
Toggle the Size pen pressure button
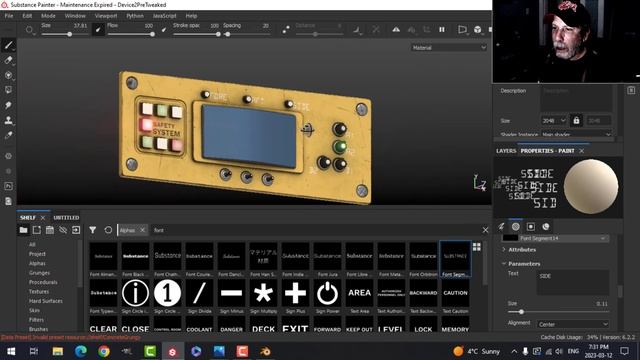(x=98, y=29)
